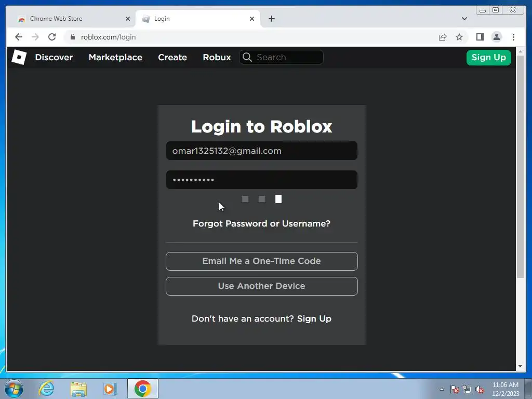532x399 pixels.
Task: Click Email Me a One-Time Code
Action: (262, 261)
